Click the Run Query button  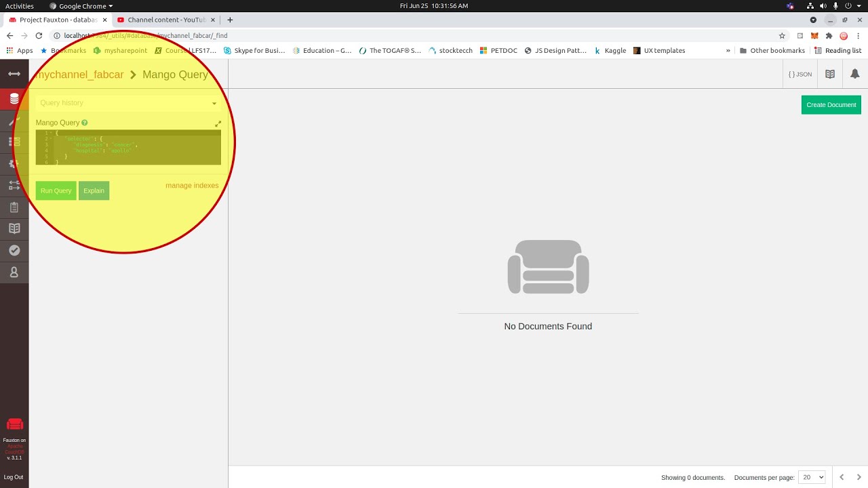pos(56,190)
